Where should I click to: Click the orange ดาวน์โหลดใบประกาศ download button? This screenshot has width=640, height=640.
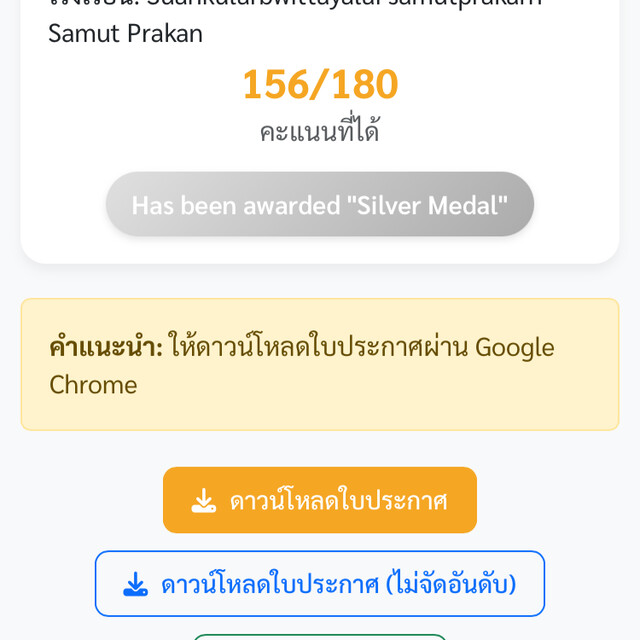pos(320,500)
